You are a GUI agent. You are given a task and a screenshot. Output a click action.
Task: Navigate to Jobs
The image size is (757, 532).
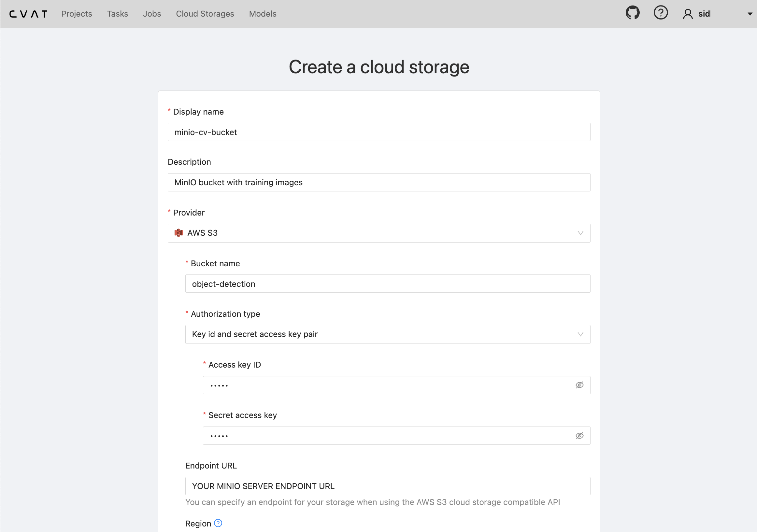152,14
